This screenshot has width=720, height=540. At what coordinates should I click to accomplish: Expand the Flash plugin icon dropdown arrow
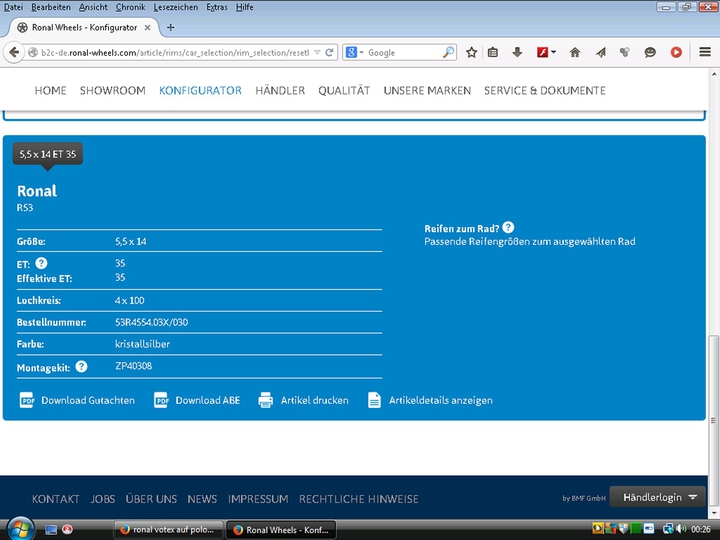553,52
